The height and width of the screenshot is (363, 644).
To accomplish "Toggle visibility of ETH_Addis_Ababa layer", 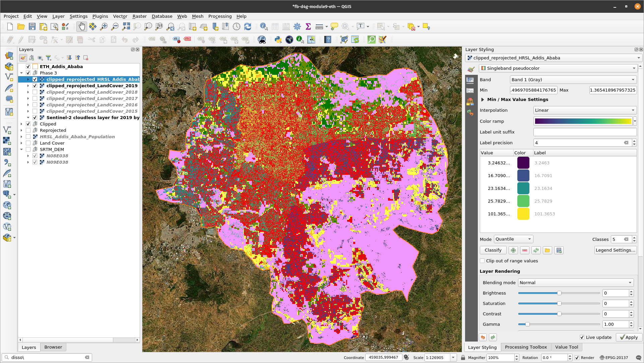I will pos(28,66).
